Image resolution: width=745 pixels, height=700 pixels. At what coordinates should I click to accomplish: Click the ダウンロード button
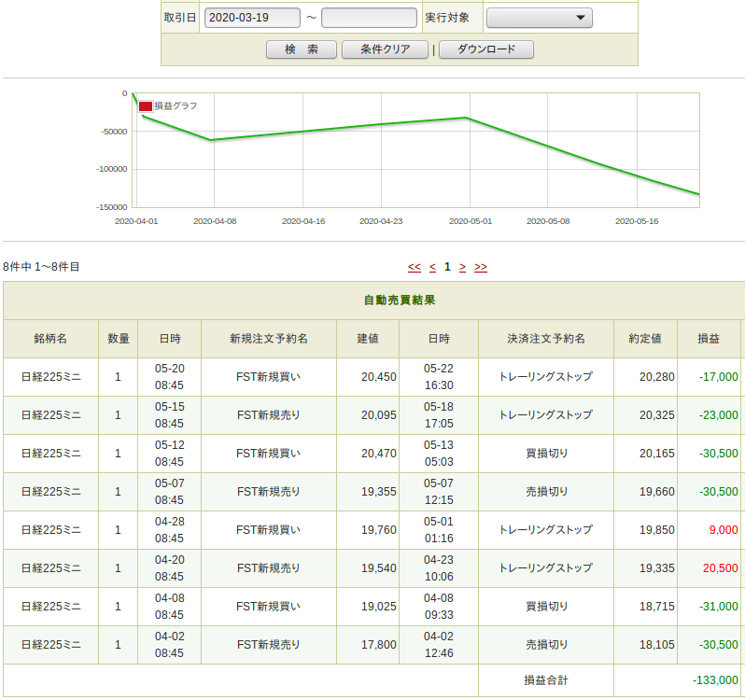pyautogui.click(x=485, y=49)
